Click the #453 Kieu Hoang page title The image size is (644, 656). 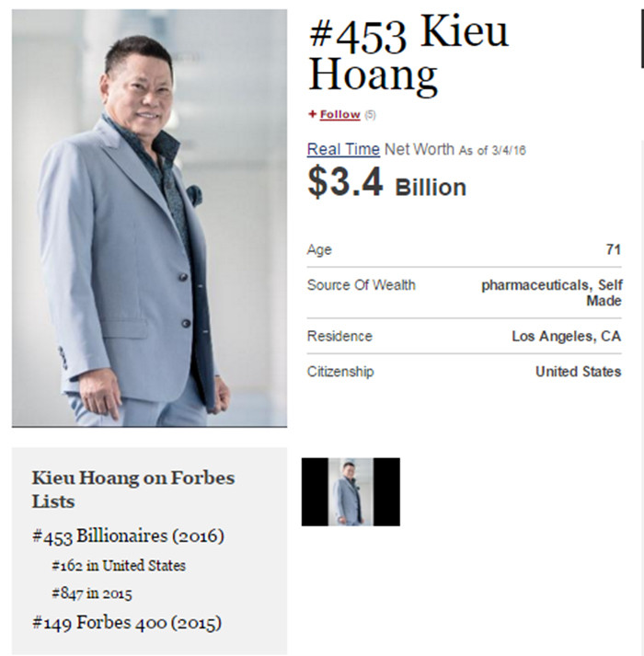coord(408,54)
